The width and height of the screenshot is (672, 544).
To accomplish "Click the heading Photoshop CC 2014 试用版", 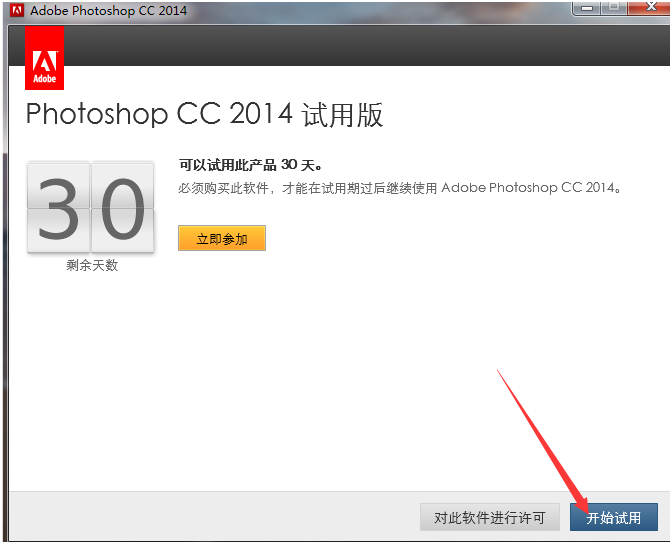I will click(204, 114).
